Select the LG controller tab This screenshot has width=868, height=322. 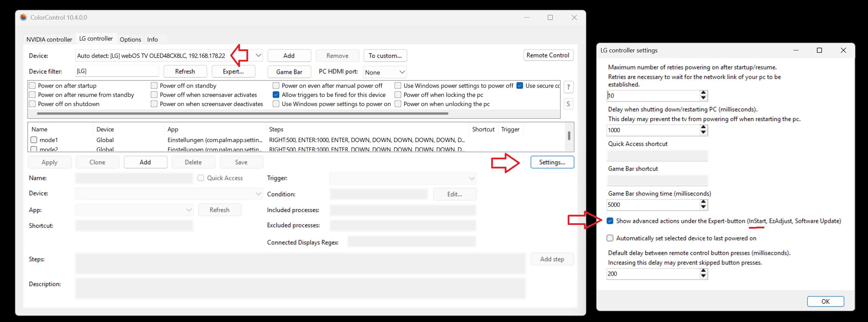(96, 39)
